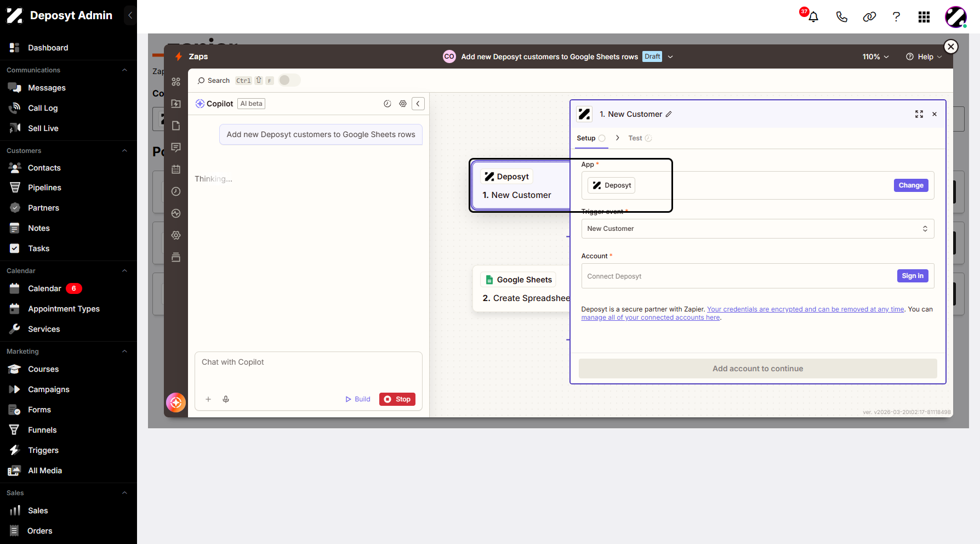Collapse the Customers section
The height and width of the screenshot is (544, 980).
(124, 151)
